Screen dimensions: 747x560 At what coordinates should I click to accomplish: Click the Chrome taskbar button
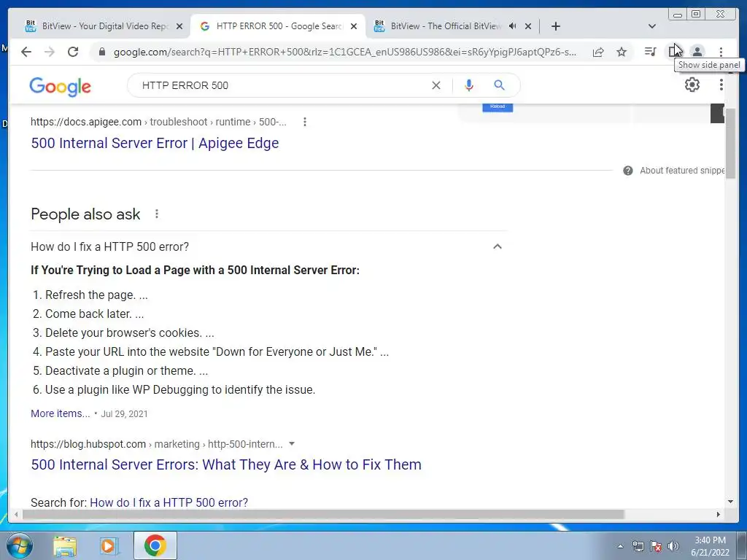pyautogui.click(x=155, y=545)
